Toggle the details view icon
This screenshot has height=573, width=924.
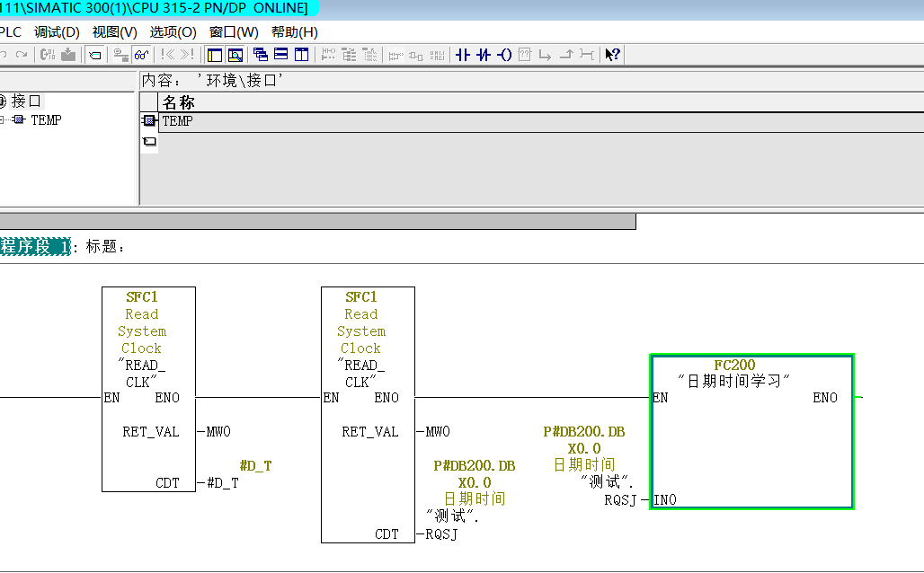coord(235,55)
